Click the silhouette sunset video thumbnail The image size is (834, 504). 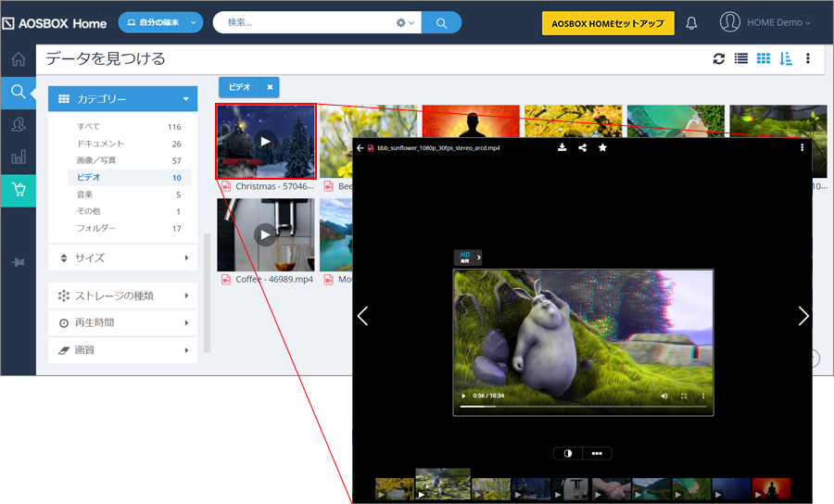pos(471,121)
